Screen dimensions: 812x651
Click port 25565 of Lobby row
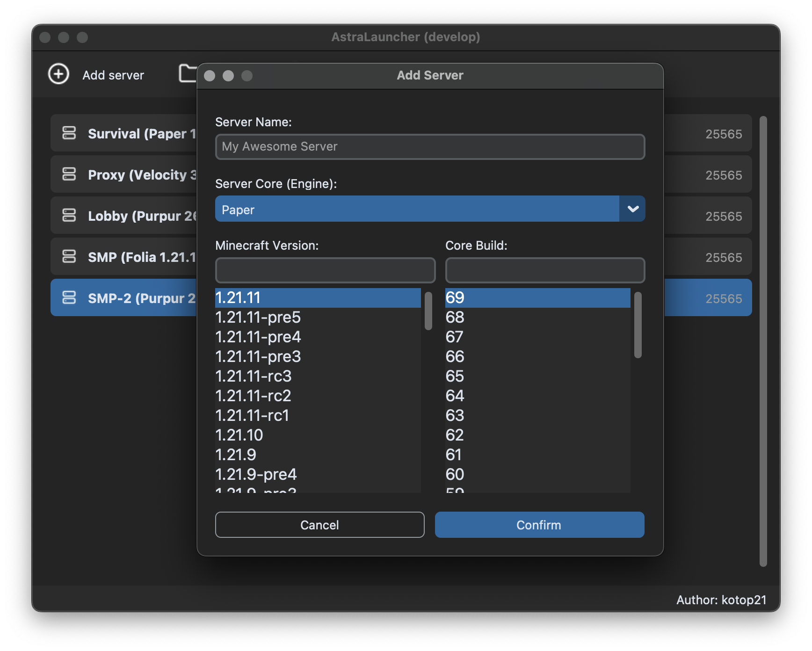(724, 217)
